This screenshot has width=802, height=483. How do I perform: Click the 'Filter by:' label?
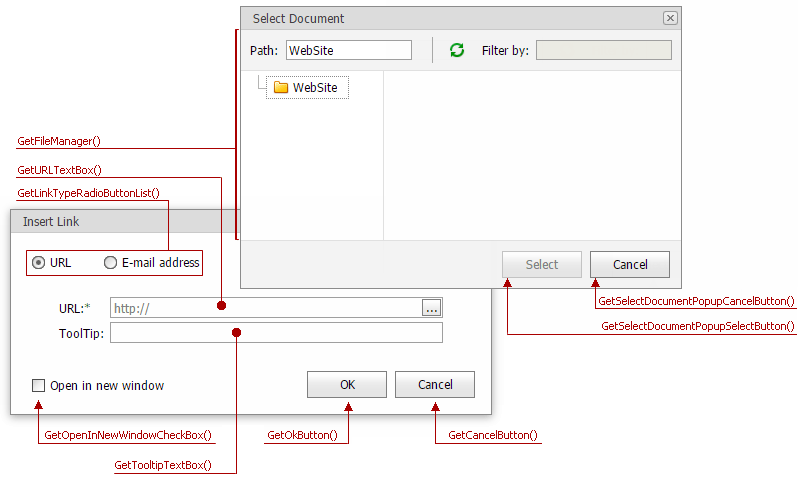[x=505, y=51]
